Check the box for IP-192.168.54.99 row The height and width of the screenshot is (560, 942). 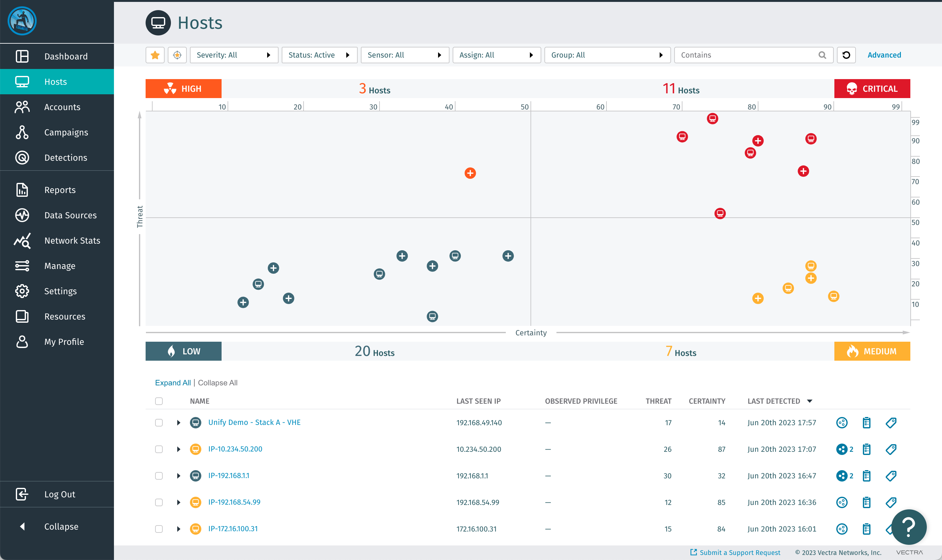point(159,502)
